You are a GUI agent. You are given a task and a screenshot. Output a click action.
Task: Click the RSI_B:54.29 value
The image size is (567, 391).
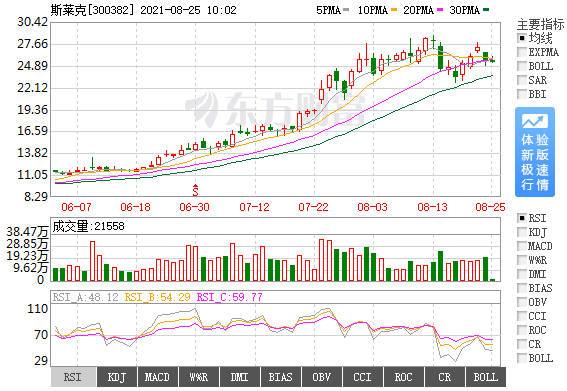pos(157,297)
